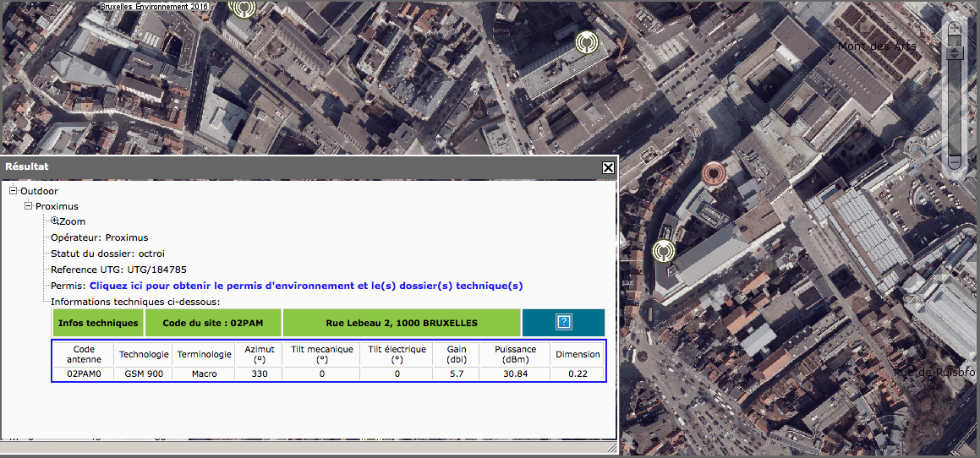
Task: Open the blue question mark help icon
Action: tap(563, 322)
